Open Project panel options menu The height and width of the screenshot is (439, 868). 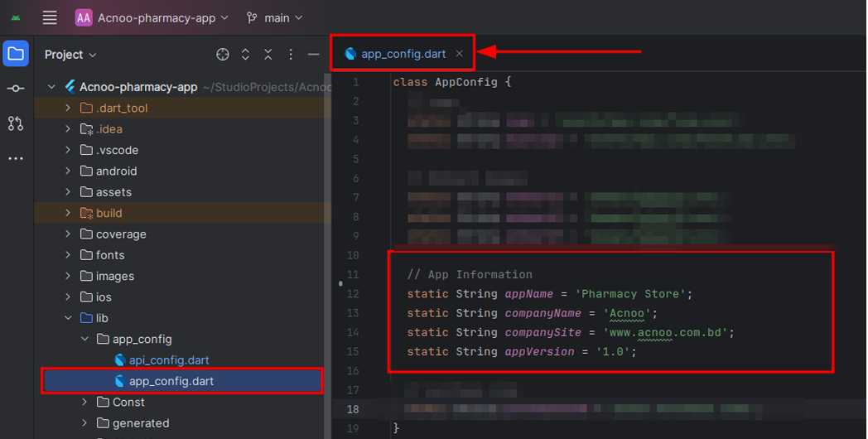(291, 55)
